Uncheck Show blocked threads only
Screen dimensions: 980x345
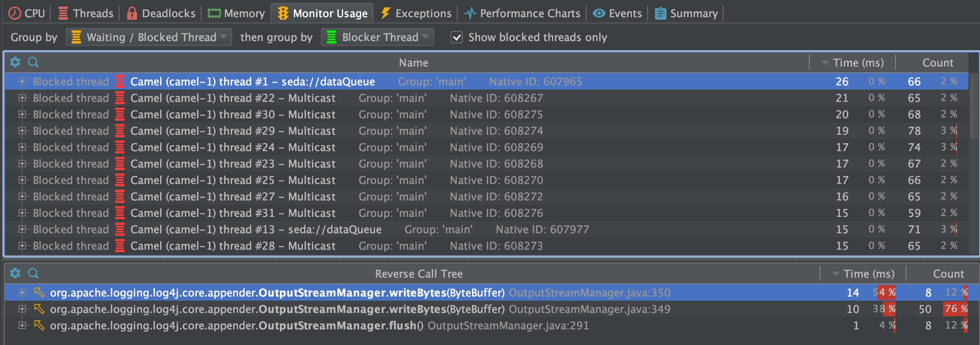click(456, 37)
